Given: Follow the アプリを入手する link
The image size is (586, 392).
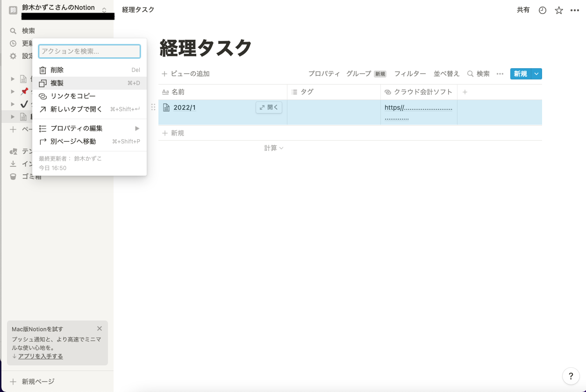Looking at the screenshot, I should pos(40,356).
